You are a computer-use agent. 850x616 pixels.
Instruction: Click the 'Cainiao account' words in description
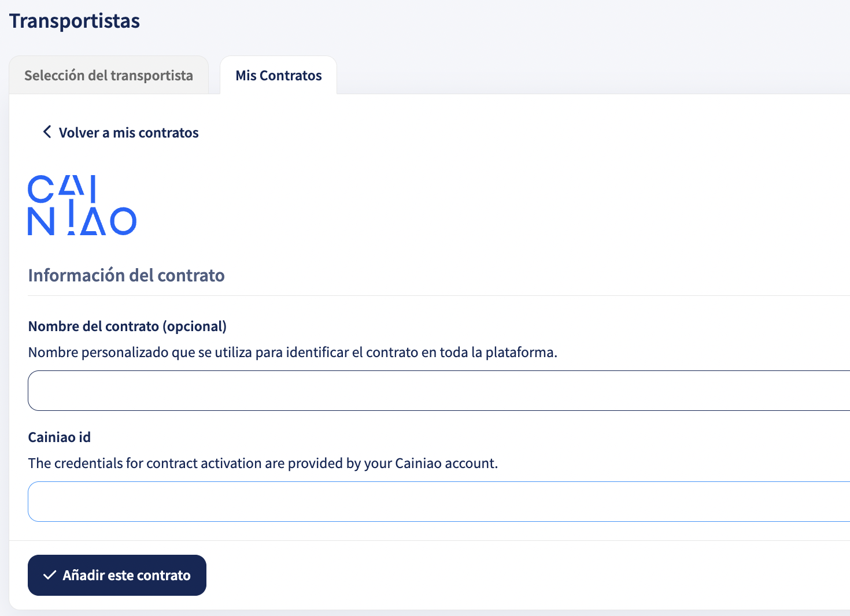click(445, 463)
